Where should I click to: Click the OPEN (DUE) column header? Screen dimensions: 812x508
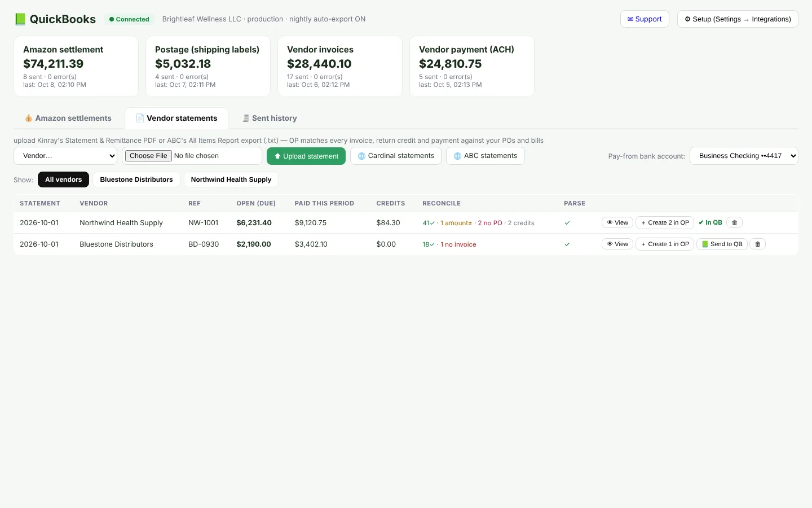(256, 203)
